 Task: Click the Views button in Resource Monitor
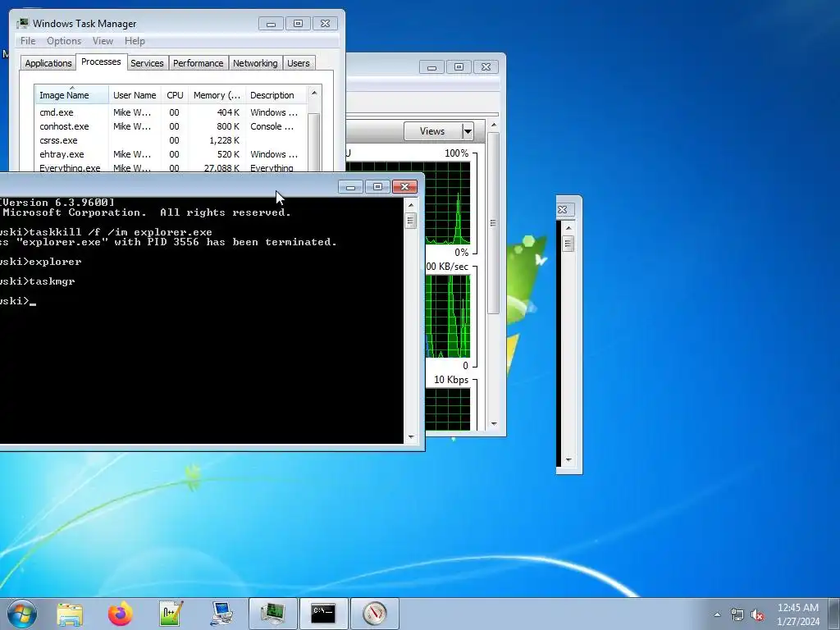pyautogui.click(x=432, y=131)
